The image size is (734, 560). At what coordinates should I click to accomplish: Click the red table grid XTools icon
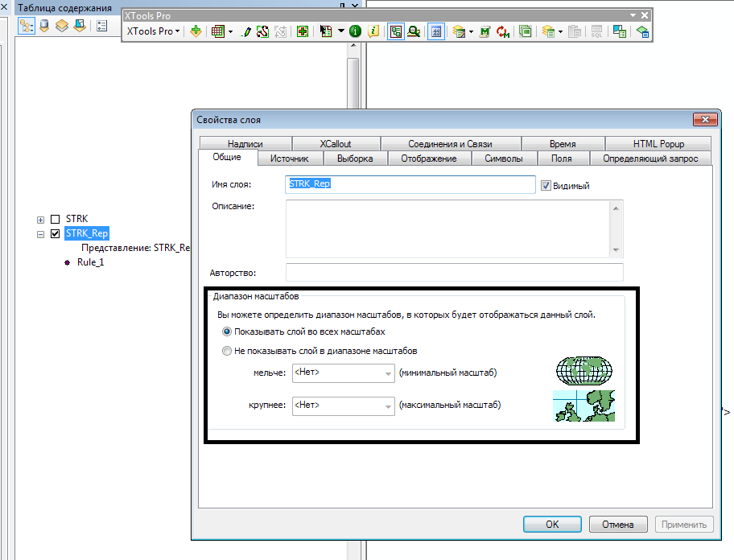[217, 31]
